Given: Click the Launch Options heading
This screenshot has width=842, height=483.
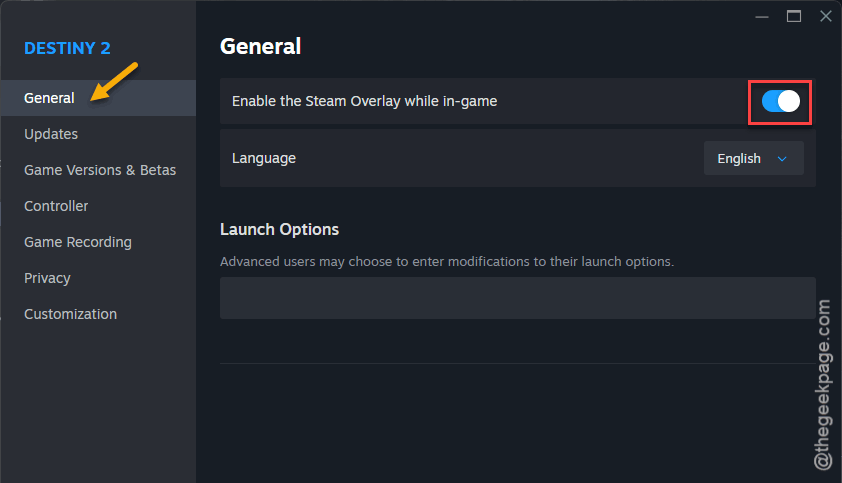Looking at the screenshot, I should (279, 229).
